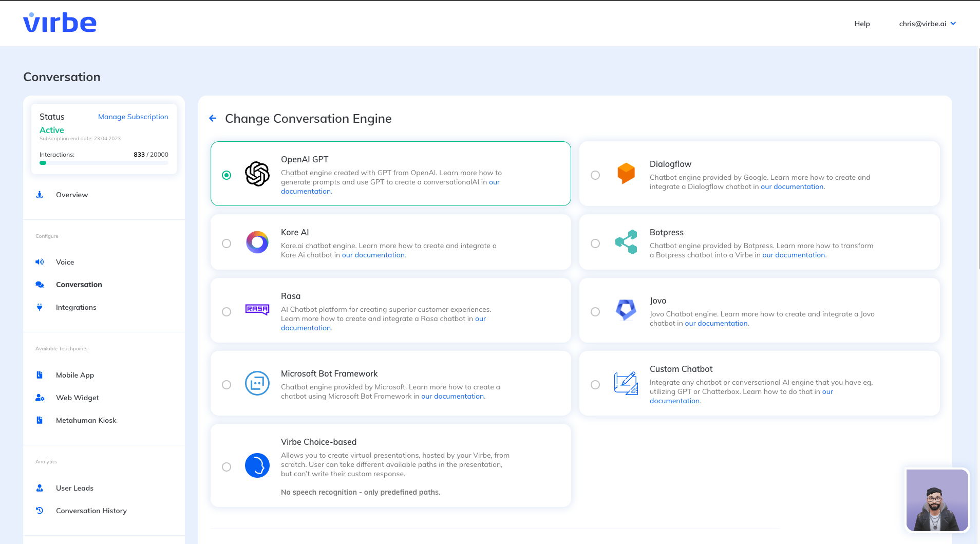Open Conversation History in the sidebar

(91, 511)
